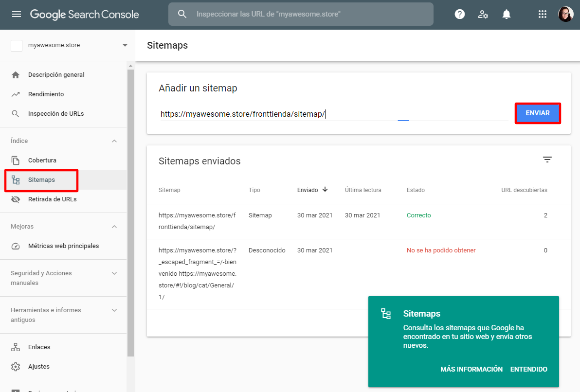Click the gauge icon beside Métricas web principales
The image size is (580, 392).
[x=16, y=246]
